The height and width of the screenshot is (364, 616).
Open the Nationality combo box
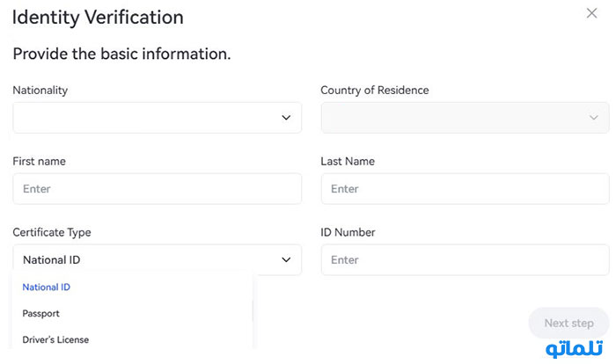[158, 118]
